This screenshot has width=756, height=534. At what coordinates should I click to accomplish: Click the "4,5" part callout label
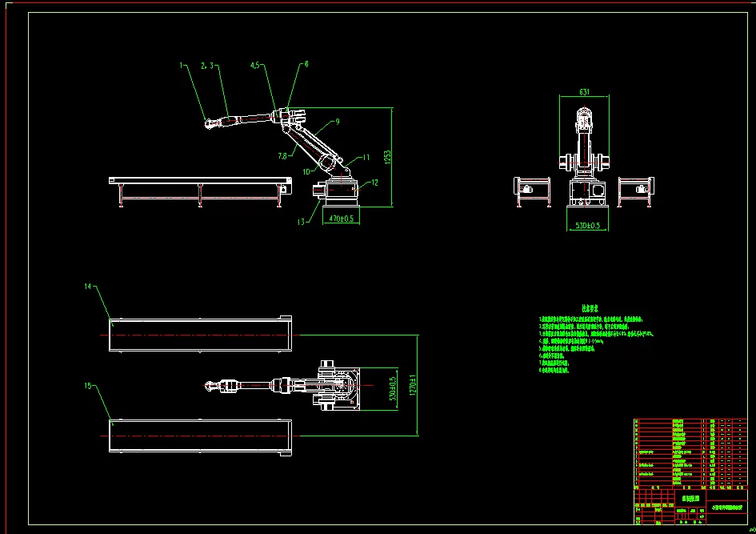click(x=255, y=65)
